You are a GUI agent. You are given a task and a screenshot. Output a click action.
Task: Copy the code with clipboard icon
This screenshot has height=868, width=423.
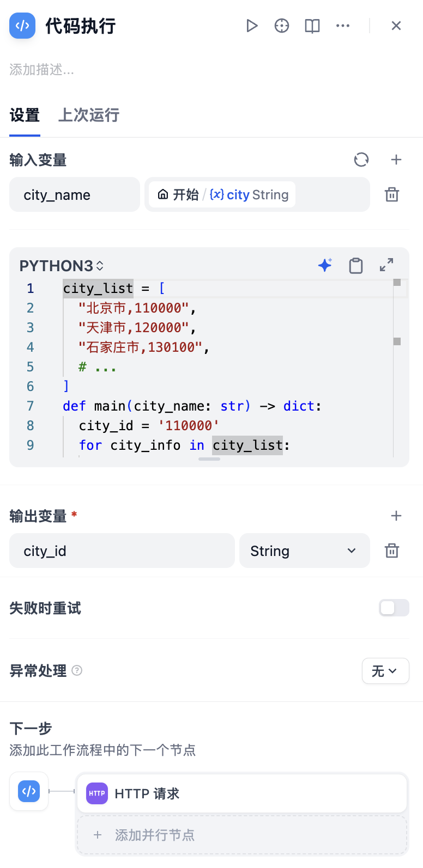click(356, 265)
